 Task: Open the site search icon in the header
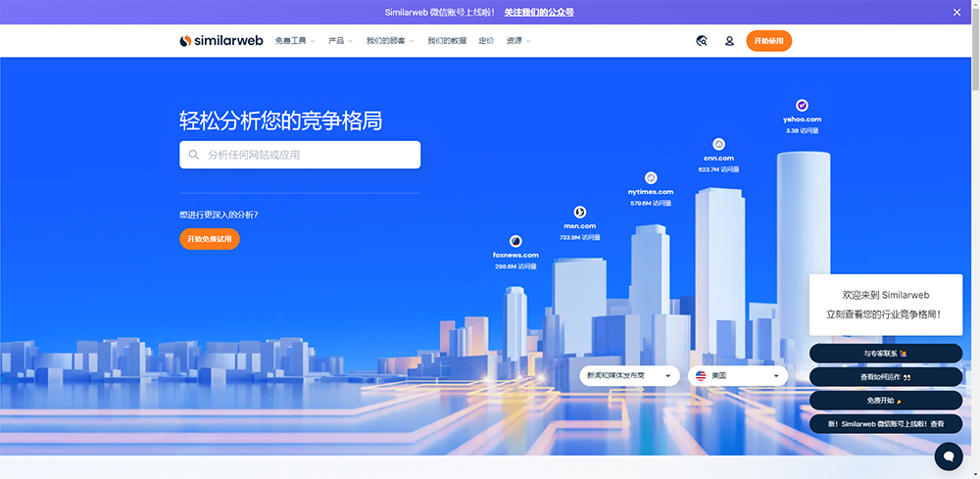pyautogui.click(x=702, y=41)
